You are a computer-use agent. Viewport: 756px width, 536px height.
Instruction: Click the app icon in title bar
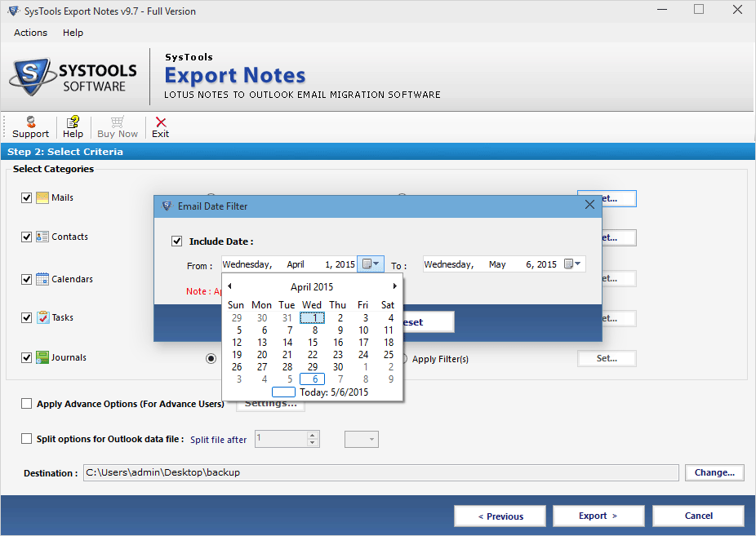coord(14,11)
